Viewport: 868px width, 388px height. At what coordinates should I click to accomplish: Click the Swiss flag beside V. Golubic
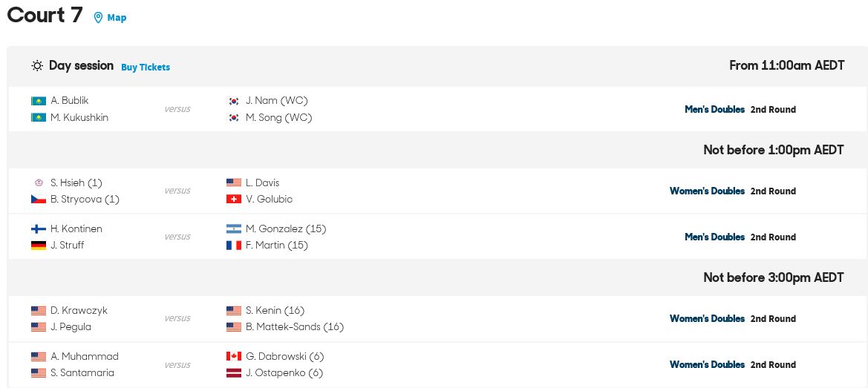tap(234, 200)
